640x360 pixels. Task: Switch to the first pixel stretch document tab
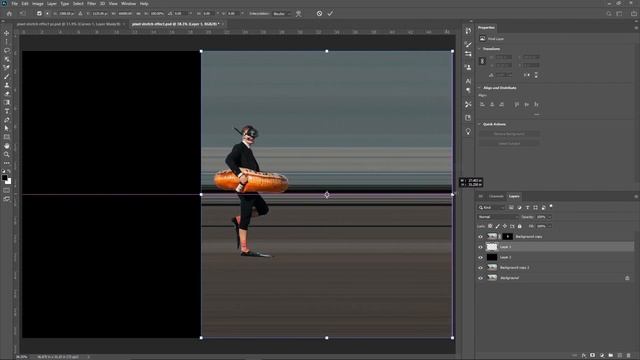[70, 24]
